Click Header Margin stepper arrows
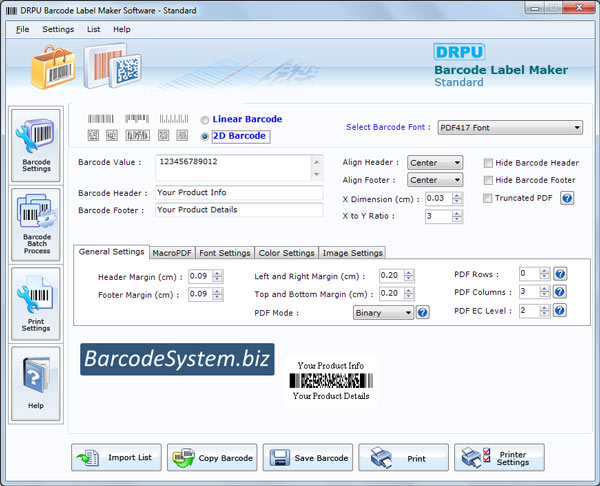 [x=217, y=276]
